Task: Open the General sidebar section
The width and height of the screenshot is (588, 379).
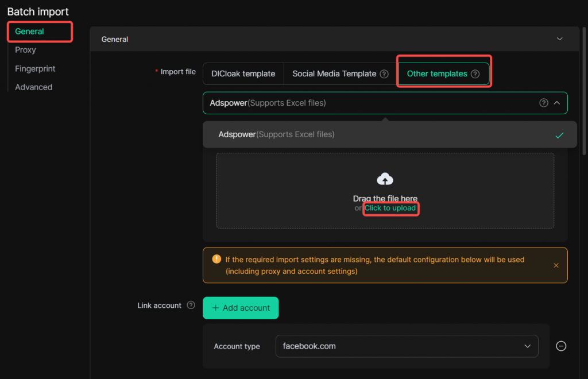Action: 29,32
